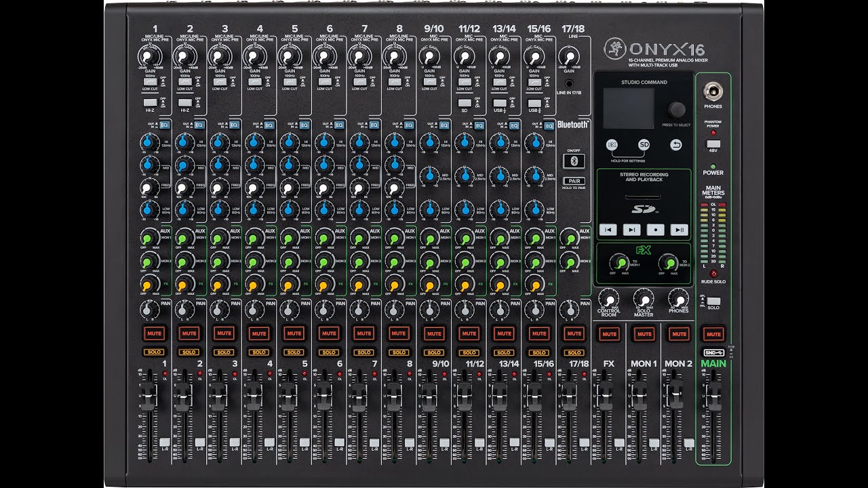Toggle the SD switch on channel 11/12
This screenshot has height=488, width=868.
click(465, 102)
